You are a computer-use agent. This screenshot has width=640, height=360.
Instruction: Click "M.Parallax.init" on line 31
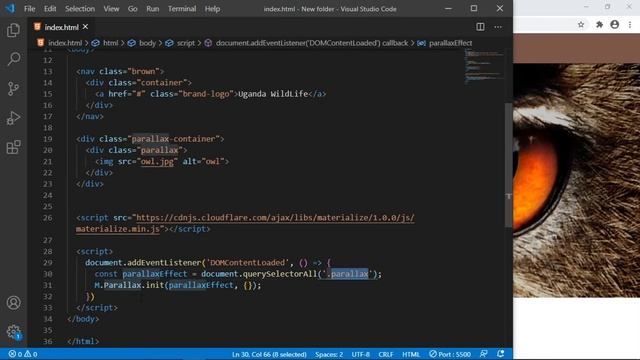click(129, 285)
